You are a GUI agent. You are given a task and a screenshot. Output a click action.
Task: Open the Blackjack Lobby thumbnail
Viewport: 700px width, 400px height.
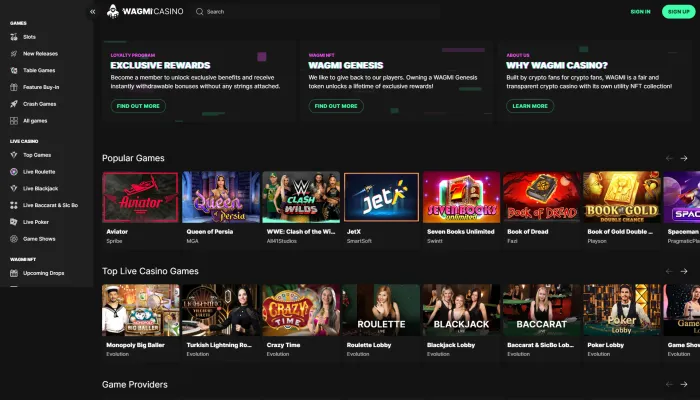[x=461, y=310]
